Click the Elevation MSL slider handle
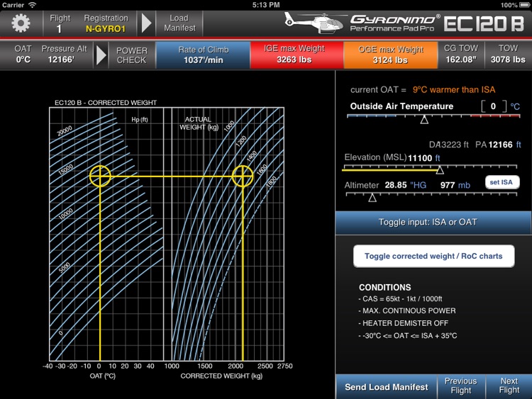Viewport: 532px width, 399px height. pos(440,170)
